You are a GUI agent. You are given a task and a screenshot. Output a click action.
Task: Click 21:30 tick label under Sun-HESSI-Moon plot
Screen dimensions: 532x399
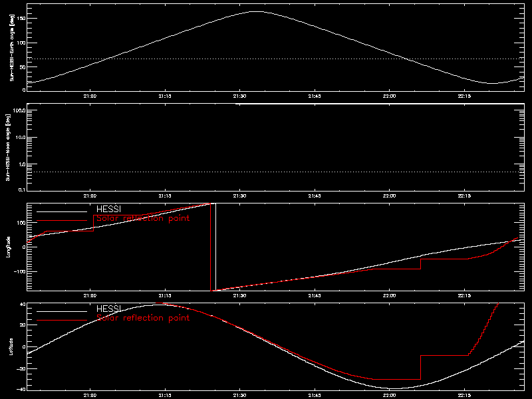pyautogui.click(x=239, y=196)
